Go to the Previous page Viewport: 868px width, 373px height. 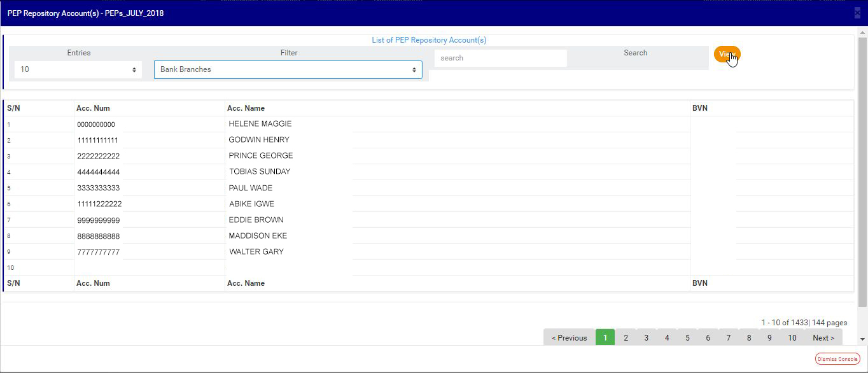569,338
